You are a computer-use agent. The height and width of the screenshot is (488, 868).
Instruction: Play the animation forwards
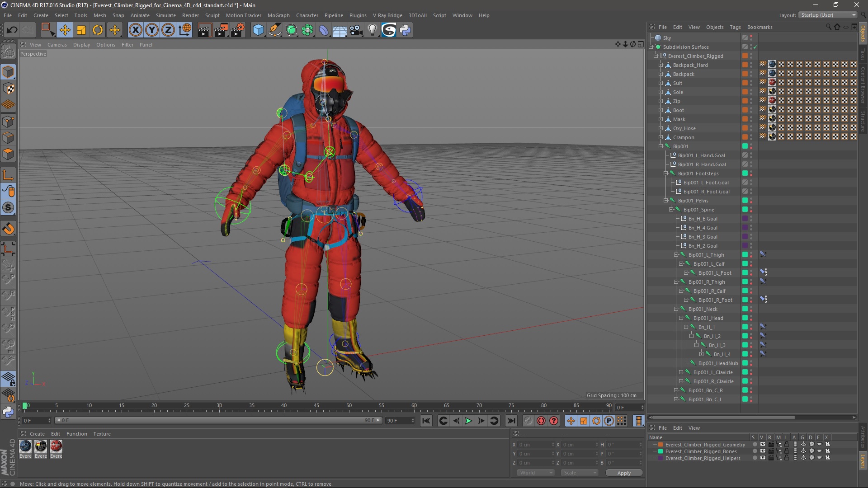(x=468, y=421)
